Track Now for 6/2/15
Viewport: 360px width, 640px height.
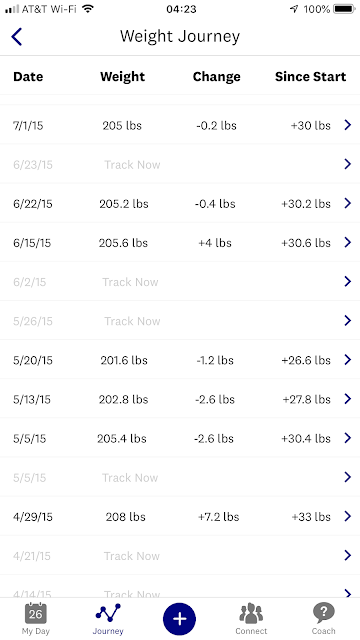[130, 282]
